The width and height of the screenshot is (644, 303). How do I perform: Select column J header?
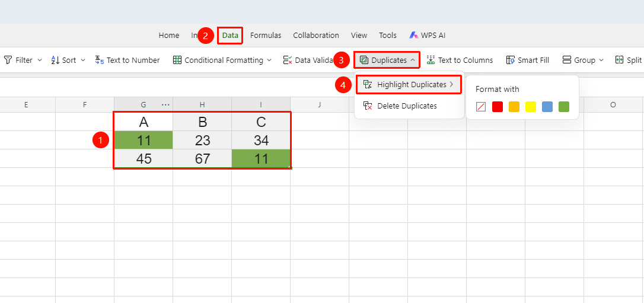click(x=320, y=105)
